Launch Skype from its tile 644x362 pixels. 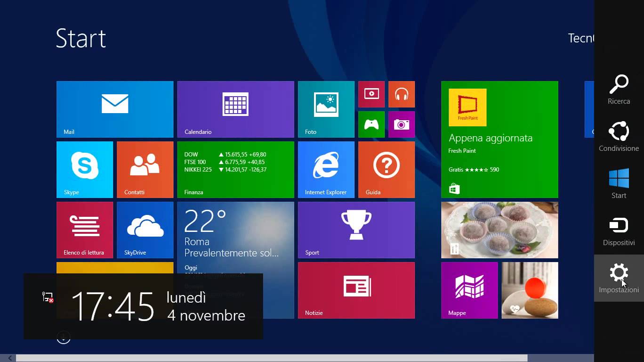tap(84, 169)
